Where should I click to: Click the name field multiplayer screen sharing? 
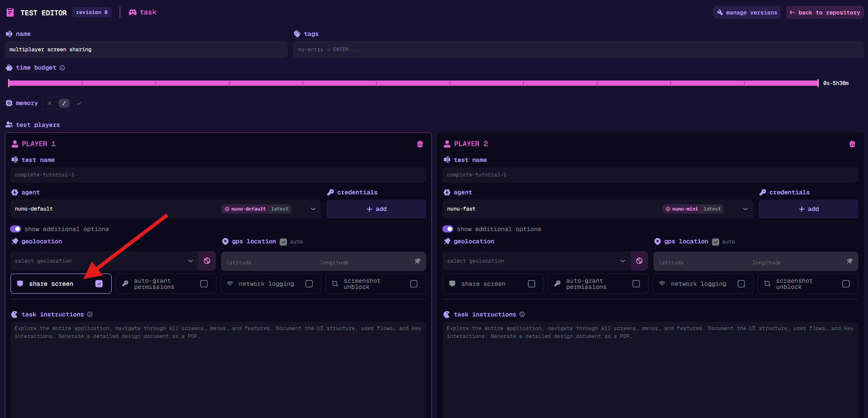coord(146,49)
